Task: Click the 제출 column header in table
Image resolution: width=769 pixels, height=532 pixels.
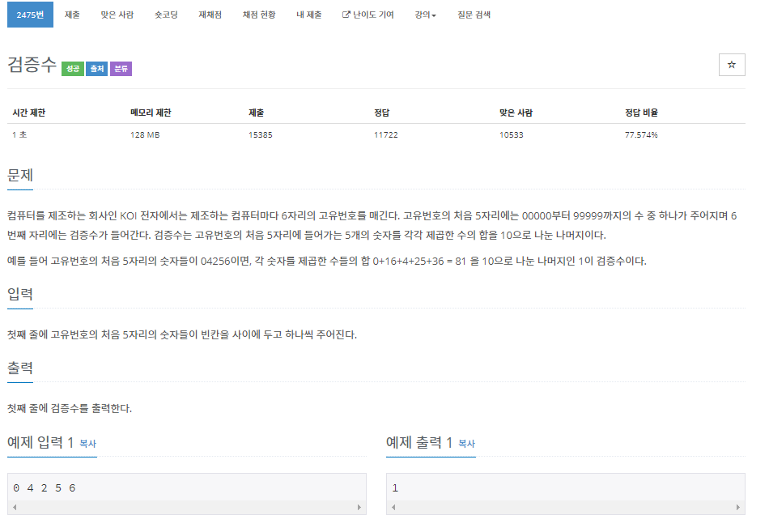Action: 256,113
